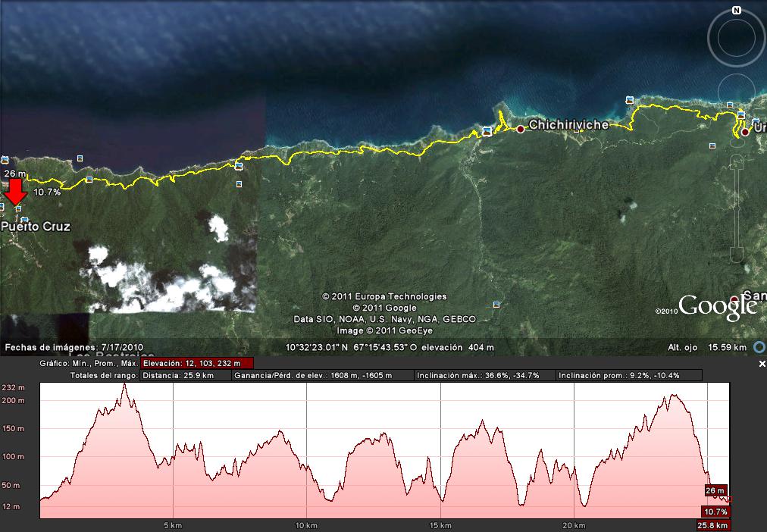Click the Puerto Cruz place label

click(36, 227)
